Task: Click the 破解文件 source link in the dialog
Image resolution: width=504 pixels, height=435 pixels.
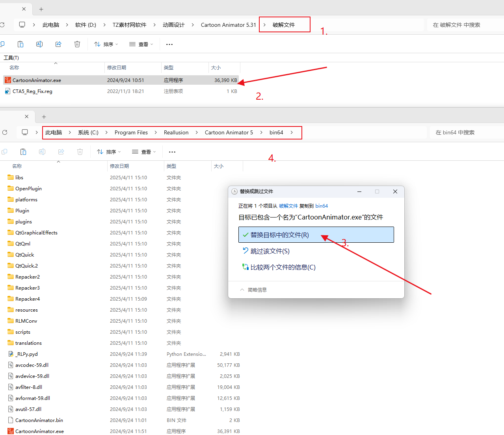Action: point(288,206)
